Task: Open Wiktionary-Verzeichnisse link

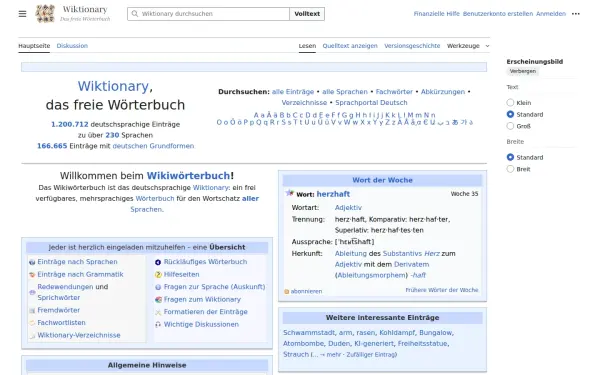Action: [79, 335]
